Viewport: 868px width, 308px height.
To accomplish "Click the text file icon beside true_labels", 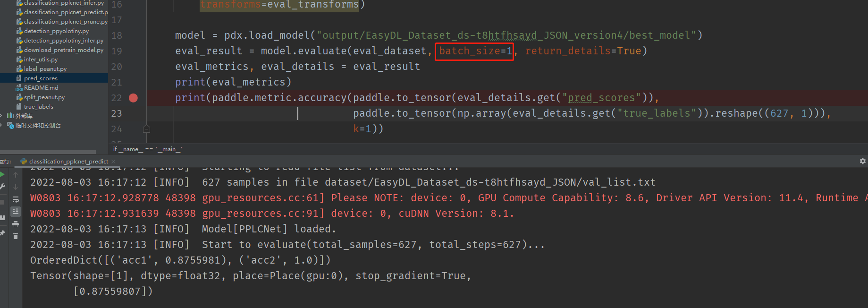I will 19,107.
